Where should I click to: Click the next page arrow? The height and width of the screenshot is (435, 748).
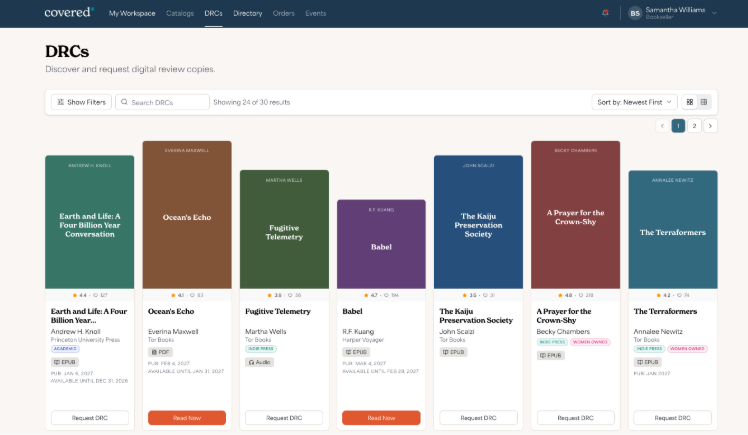click(710, 126)
